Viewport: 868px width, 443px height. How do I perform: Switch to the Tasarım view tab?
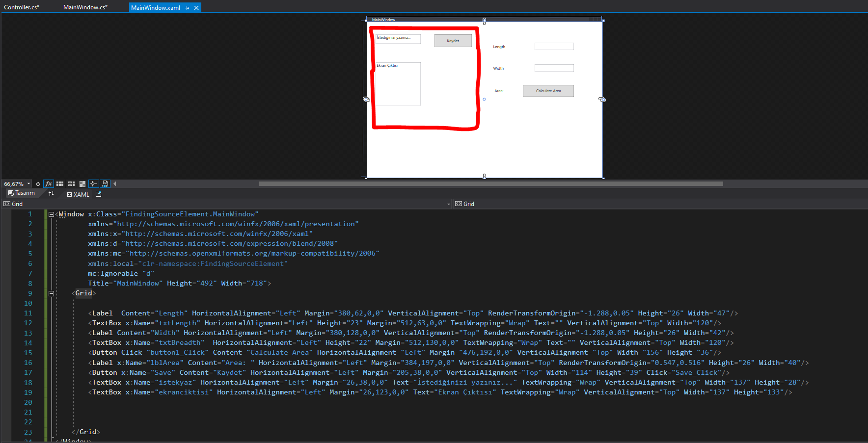pyautogui.click(x=23, y=193)
